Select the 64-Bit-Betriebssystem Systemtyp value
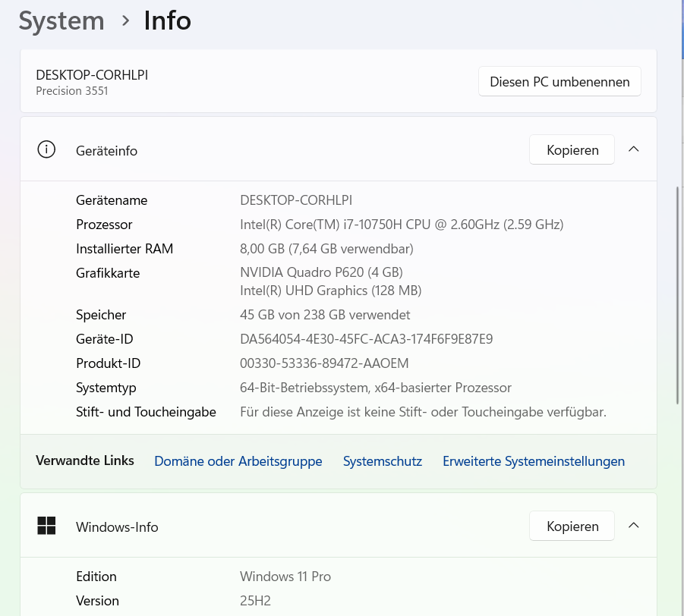 (376, 388)
